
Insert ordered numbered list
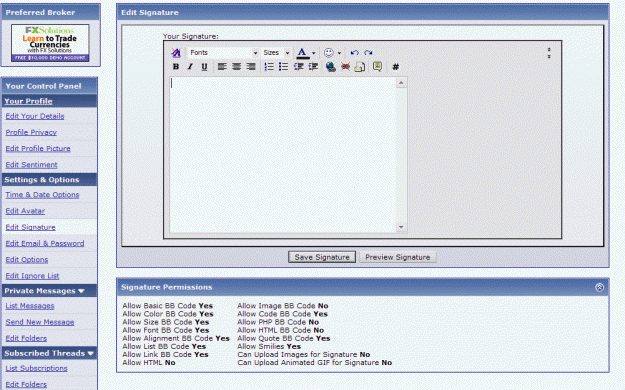(x=269, y=67)
